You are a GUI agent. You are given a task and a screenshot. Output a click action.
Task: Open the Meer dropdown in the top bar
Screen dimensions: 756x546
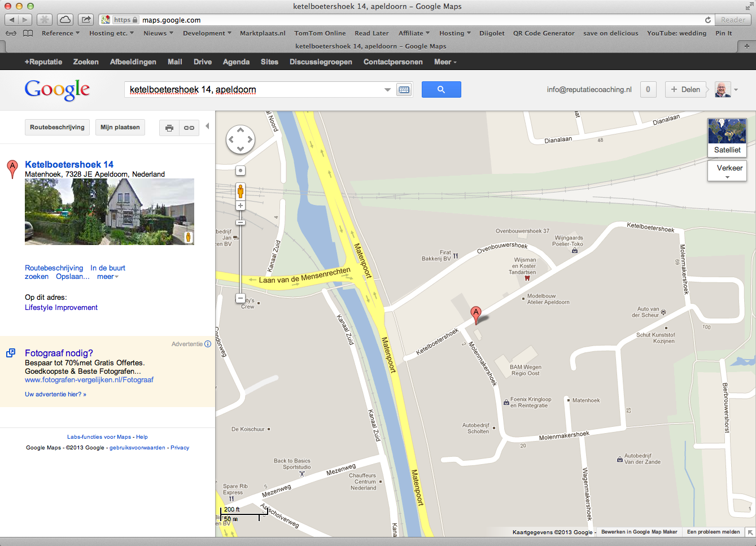point(445,62)
